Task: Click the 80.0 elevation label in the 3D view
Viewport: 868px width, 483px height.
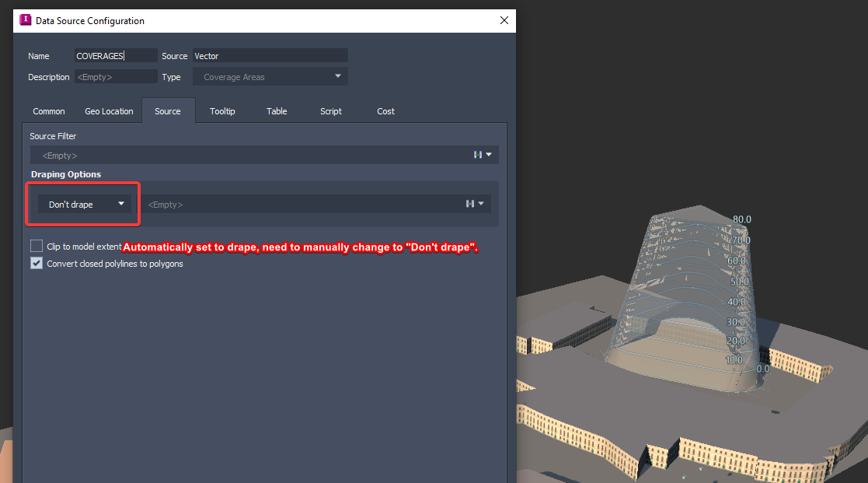Action: pyautogui.click(x=741, y=219)
